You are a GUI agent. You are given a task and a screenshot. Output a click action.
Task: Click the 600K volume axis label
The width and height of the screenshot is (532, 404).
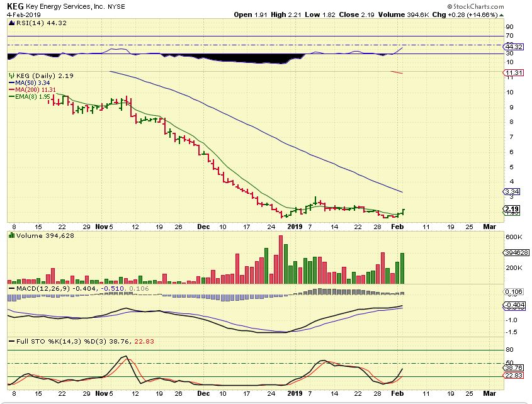click(x=514, y=237)
